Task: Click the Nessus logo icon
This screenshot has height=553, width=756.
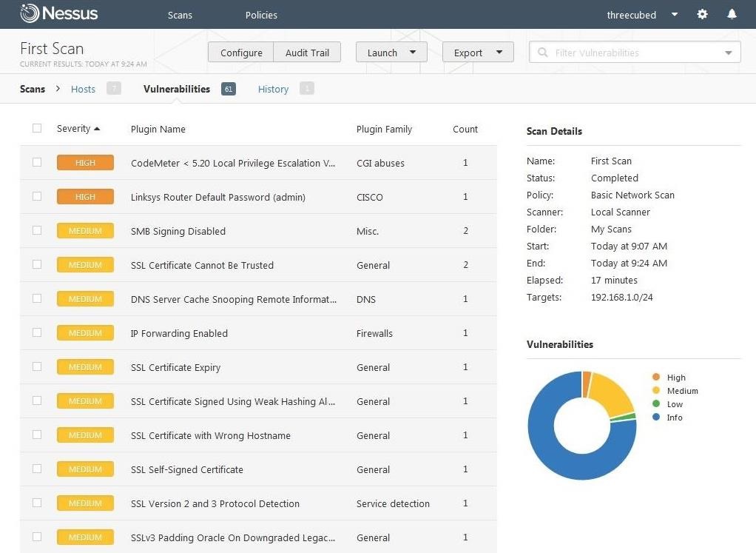Action: (30, 13)
